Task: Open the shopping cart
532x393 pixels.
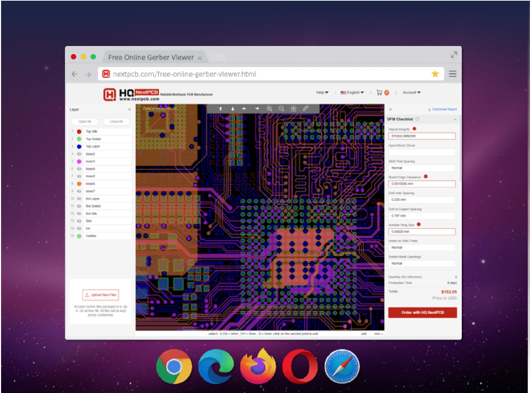Action: point(379,92)
